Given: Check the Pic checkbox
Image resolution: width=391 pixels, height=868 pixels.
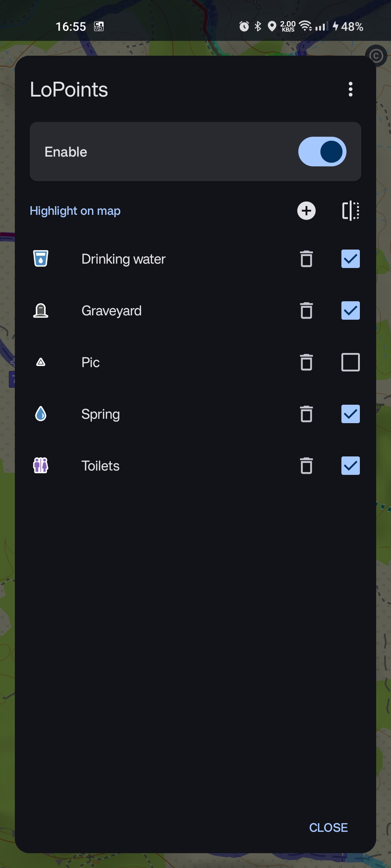Looking at the screenshot, I should [x=350, y=362].
